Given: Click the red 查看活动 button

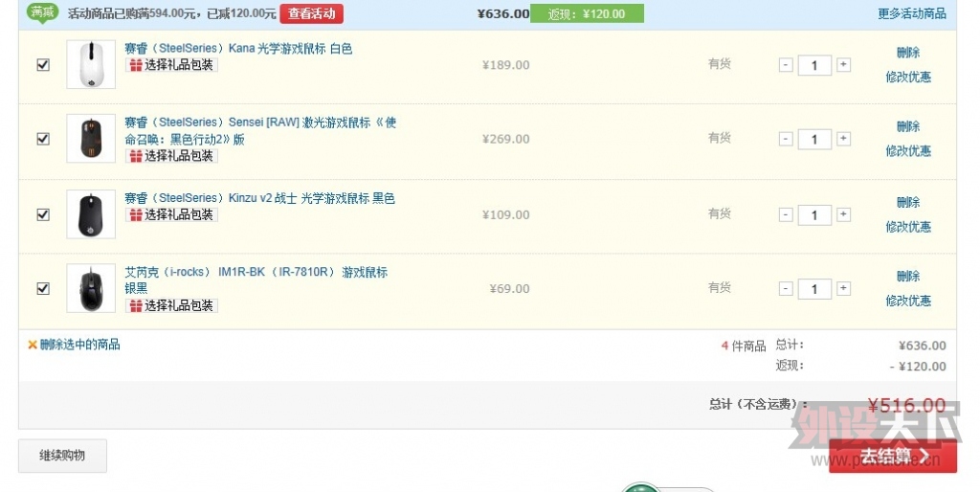Looking at the screenshot, I should [x=311, y=13].
